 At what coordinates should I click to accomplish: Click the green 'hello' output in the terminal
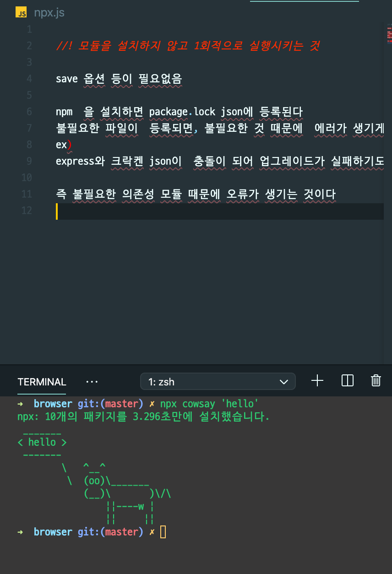[42, 442]
